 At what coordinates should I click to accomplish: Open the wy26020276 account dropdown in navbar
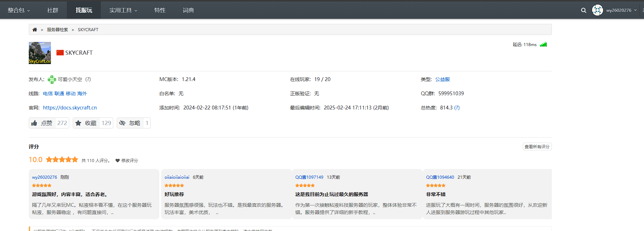pyautogui.click(x=621, y=10)
